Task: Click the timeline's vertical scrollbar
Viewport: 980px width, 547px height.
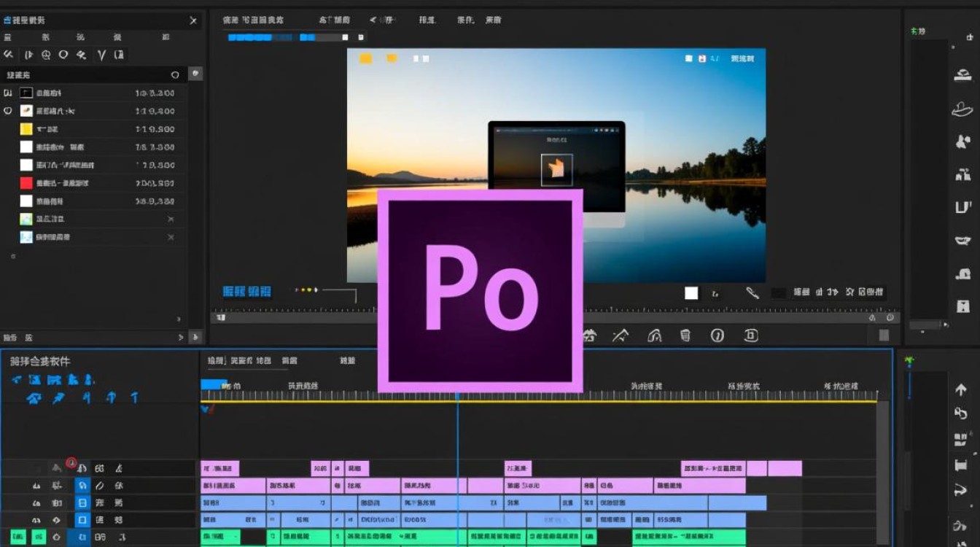Action: [882, 473]
